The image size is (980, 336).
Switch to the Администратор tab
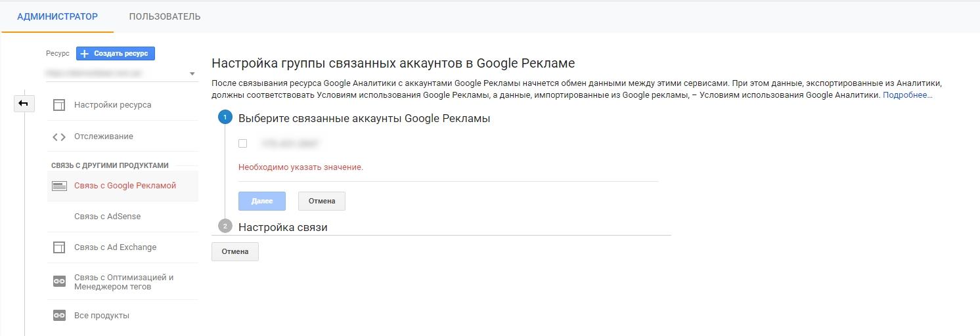(x=57, y=16)
